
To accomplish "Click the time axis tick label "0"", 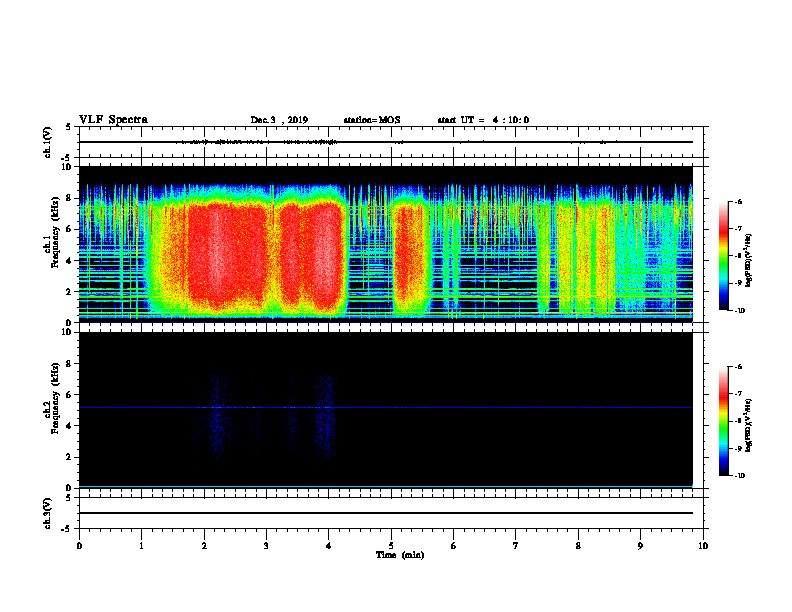I will (79, 546).
